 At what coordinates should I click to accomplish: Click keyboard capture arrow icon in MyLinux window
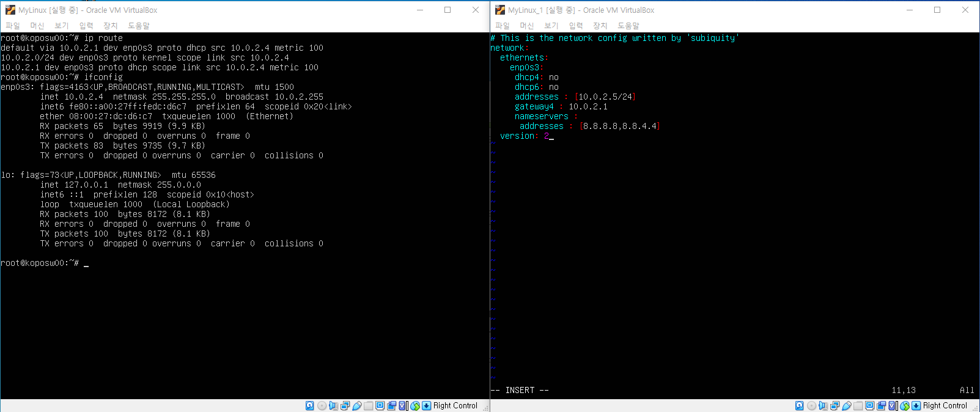[x=426, y=405]
